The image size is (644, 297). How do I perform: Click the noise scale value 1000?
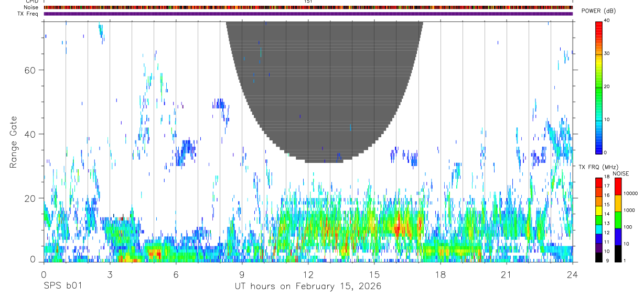coord(629,210)
